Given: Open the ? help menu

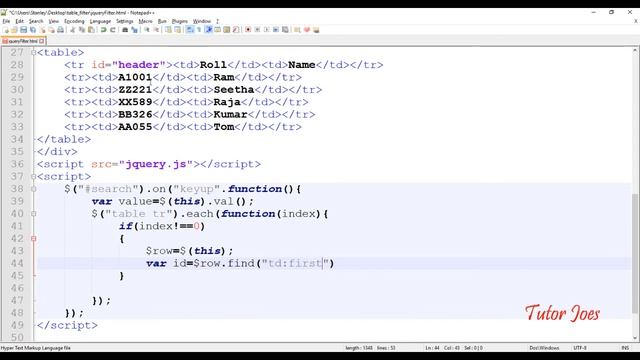Looking at the screenshot, I should [x=218, y=21].
